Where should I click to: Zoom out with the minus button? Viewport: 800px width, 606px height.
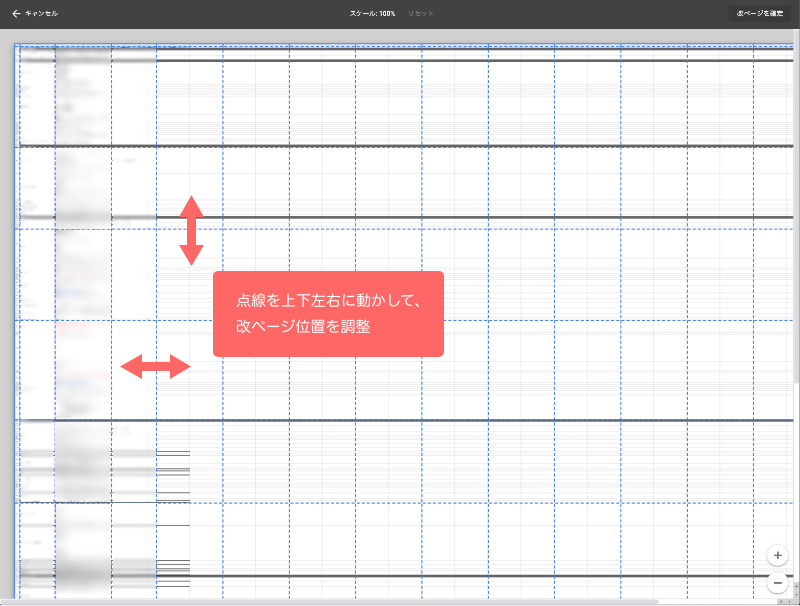778,583
